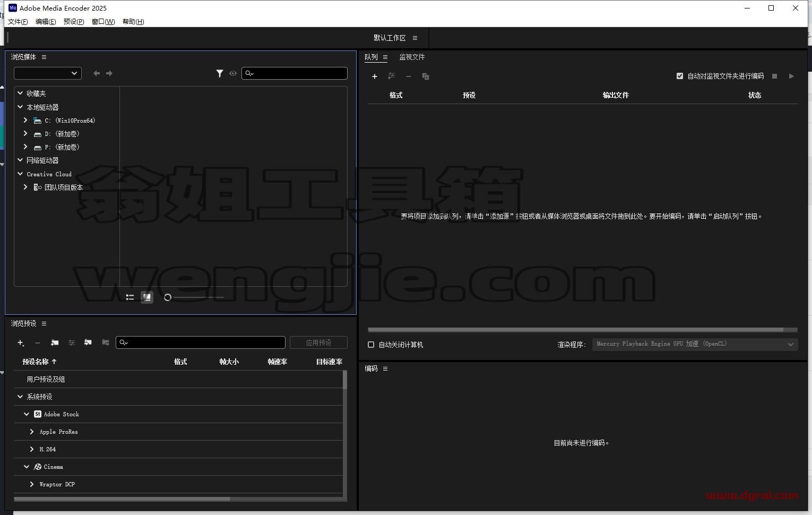
Task: Collapse the 网络驱动器 node
Action: pyautogui.click(x=20, y=160)
